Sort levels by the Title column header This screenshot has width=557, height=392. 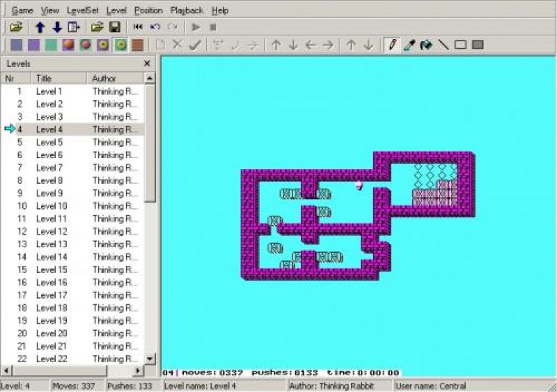(x=59, y=78)
